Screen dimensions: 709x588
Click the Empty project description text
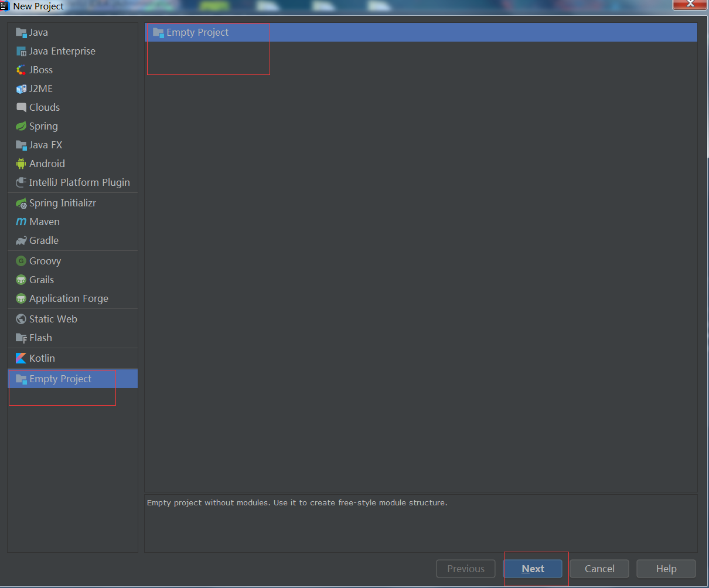297,503
